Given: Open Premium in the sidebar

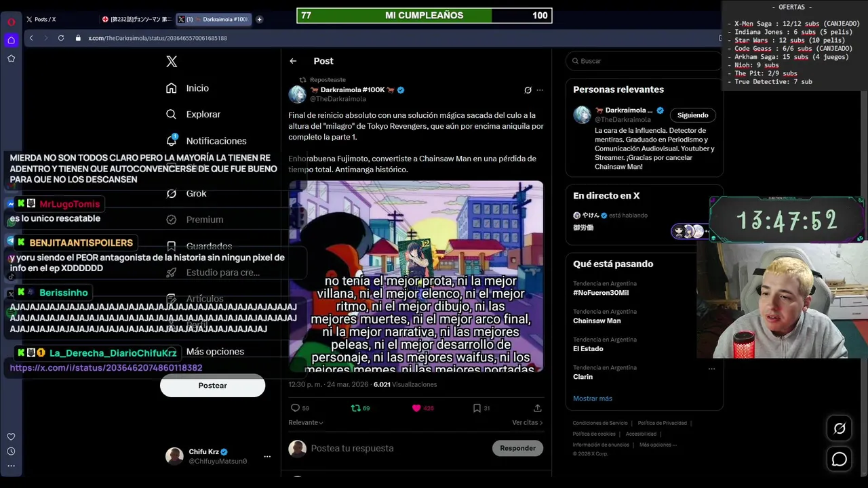Looking at the screenshot, I should tap(195, 220).
